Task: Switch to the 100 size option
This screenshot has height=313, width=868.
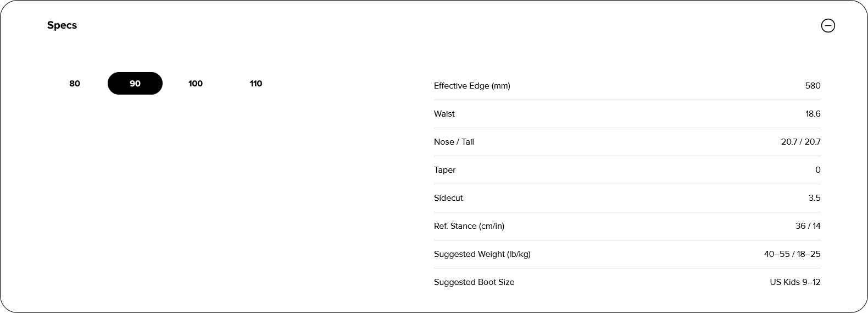Action: [x=196, y=84]
